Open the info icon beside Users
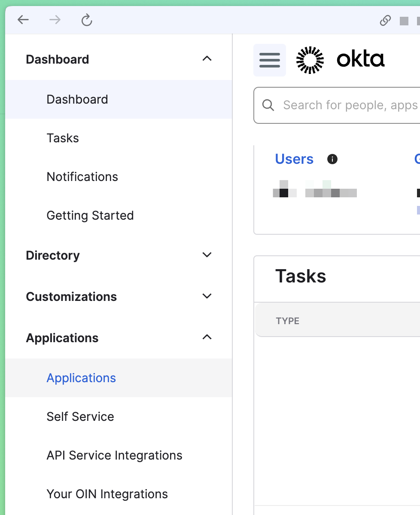This screenshot has height=515, width=420. click(332, 159)
